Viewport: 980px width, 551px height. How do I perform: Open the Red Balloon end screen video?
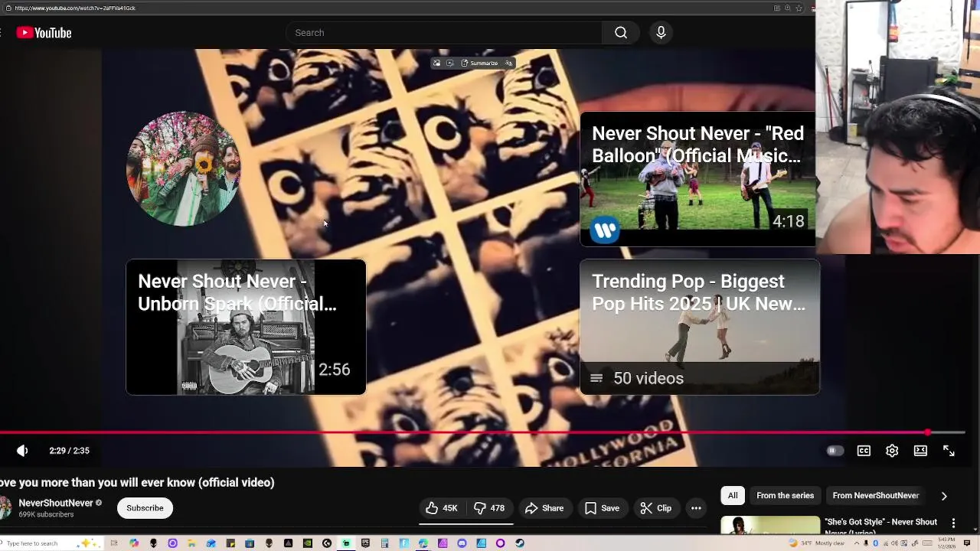pos(697,179)
